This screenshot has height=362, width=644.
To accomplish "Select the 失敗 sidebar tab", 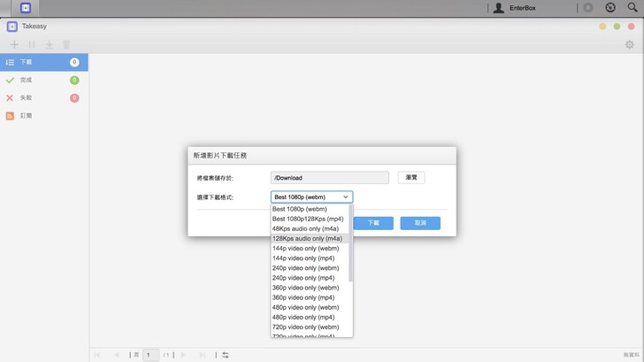I will (x=44, y=97).
